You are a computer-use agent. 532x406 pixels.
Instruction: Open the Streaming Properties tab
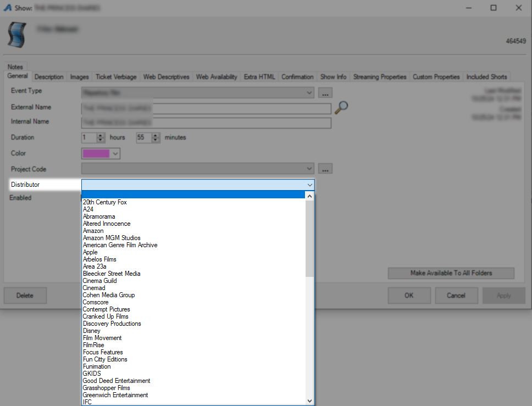click(x=380, y=77)
